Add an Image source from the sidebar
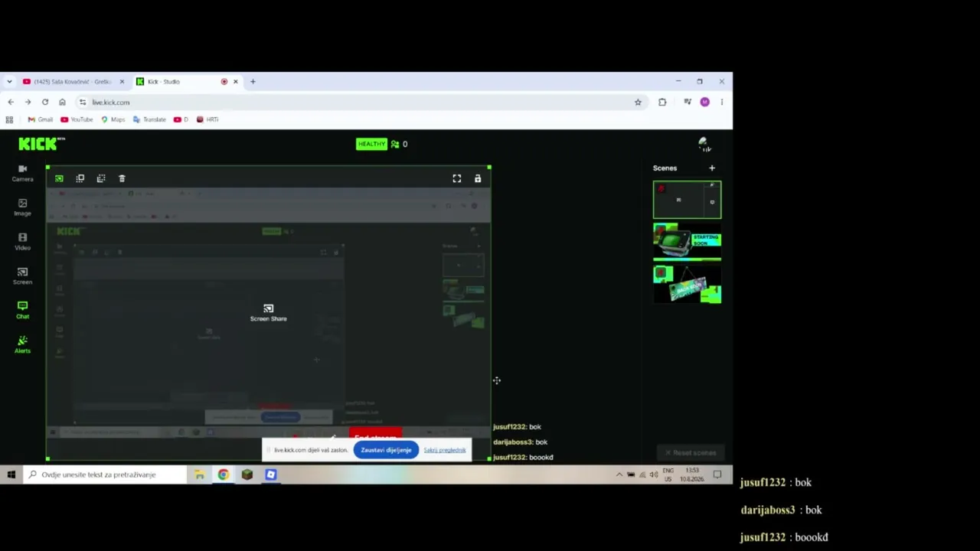980x551 pixels. (x=22, y=207)
